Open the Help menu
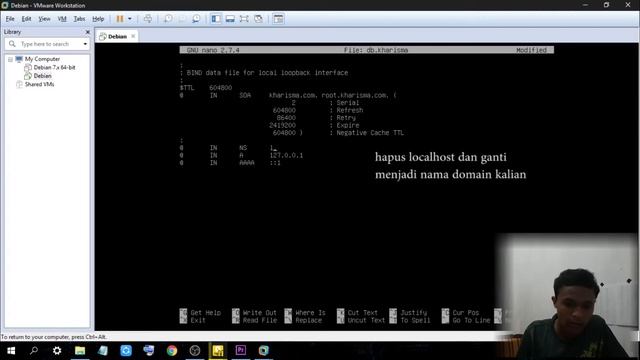640x360 pixels. [x=98, y=19]
